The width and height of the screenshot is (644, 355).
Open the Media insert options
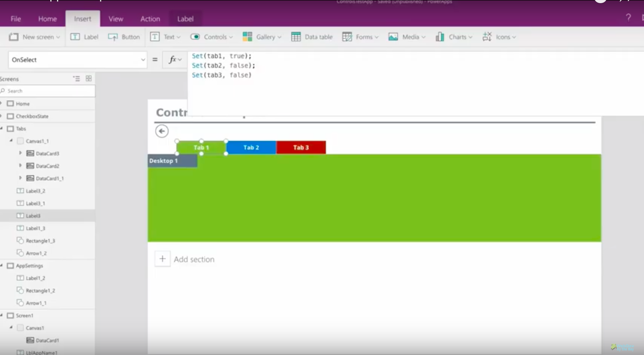coord(406,37)
